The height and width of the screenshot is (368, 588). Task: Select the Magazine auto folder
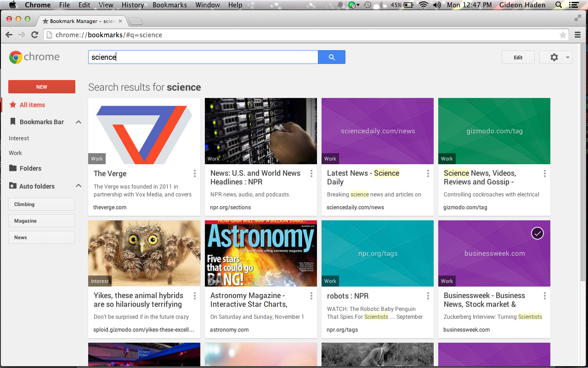point(41,221)
